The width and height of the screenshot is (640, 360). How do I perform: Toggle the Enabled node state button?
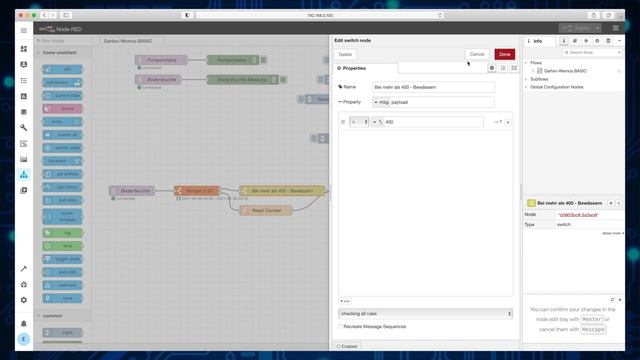click(347, 346)
